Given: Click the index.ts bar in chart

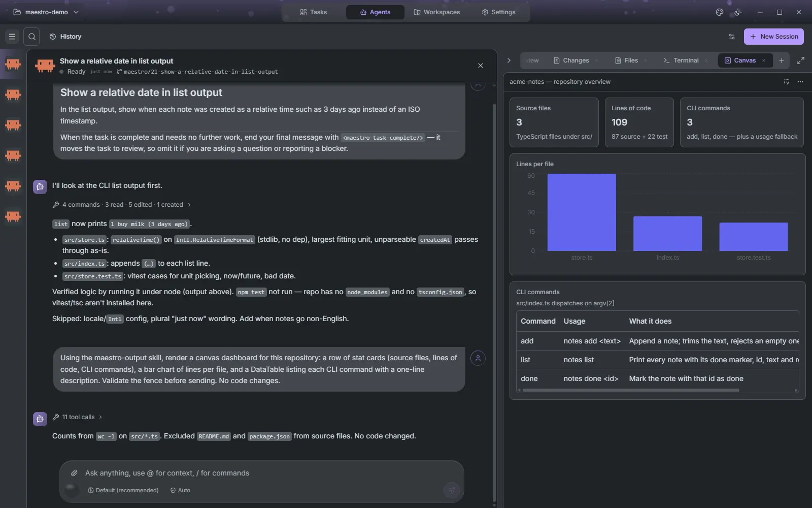Looking at the screenshot, I should pyautogui.click(x=667, y=234).
